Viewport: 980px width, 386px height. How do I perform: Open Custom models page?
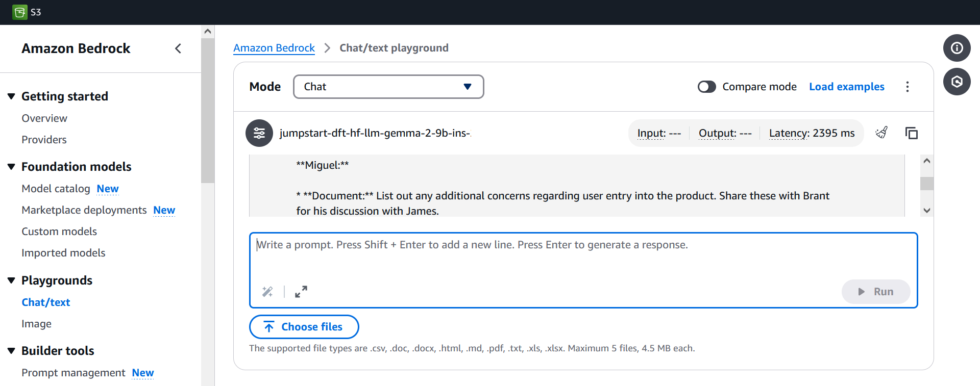point(59,231)
